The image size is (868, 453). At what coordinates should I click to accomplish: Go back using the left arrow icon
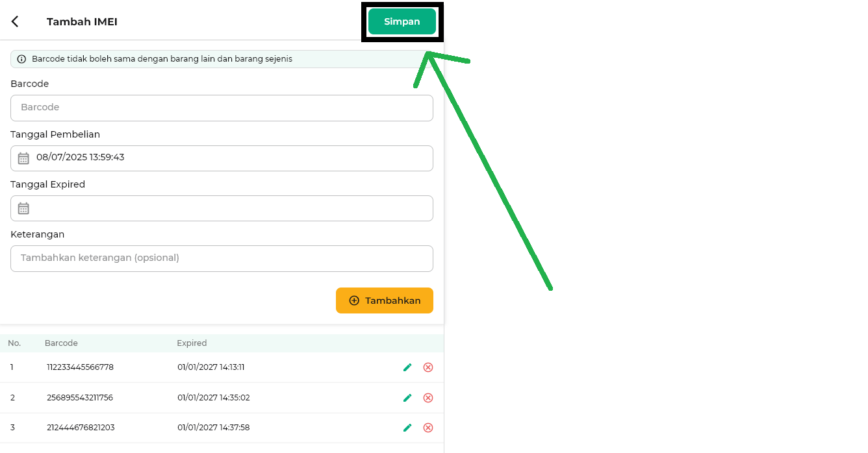pos(15,21)
